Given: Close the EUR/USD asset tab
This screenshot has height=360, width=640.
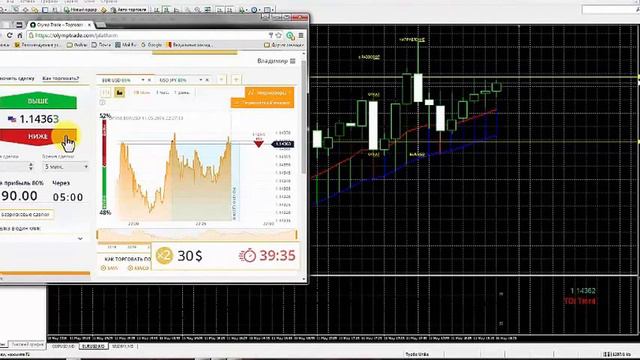Looking at the screenshot, I should (149, 80).
